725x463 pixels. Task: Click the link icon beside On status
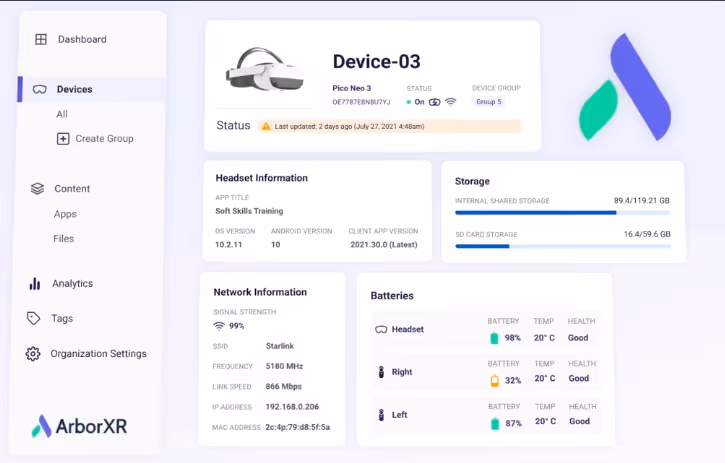coord(435,102)
